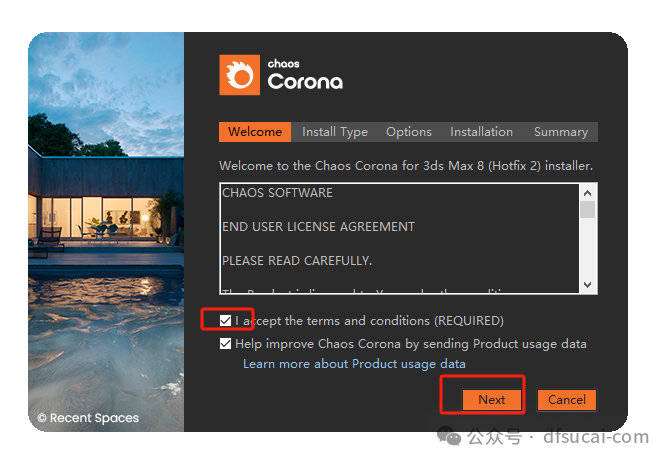Click 'PLEASE READ CAREFULLY.' in license box
The image size is (671, 463).
coord(297,260)
